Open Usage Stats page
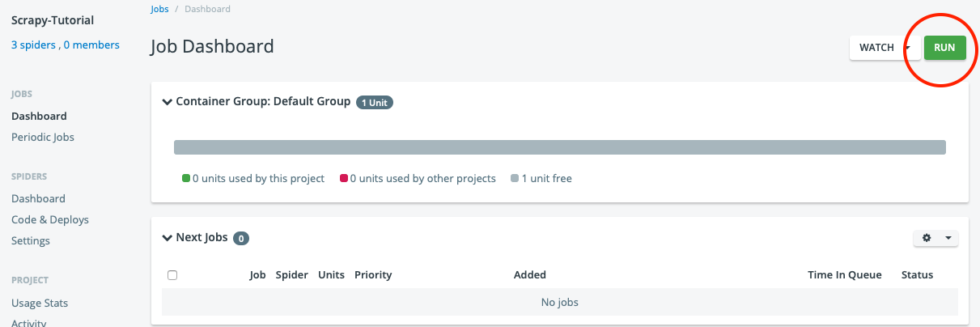The height and width of the screenshot is (327, 980). 40,304
